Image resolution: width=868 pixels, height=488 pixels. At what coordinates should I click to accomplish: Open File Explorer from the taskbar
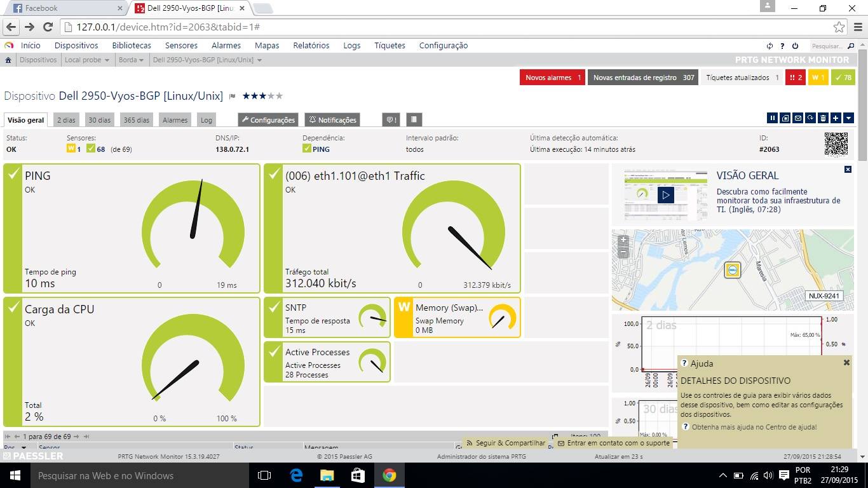[327, 475]
